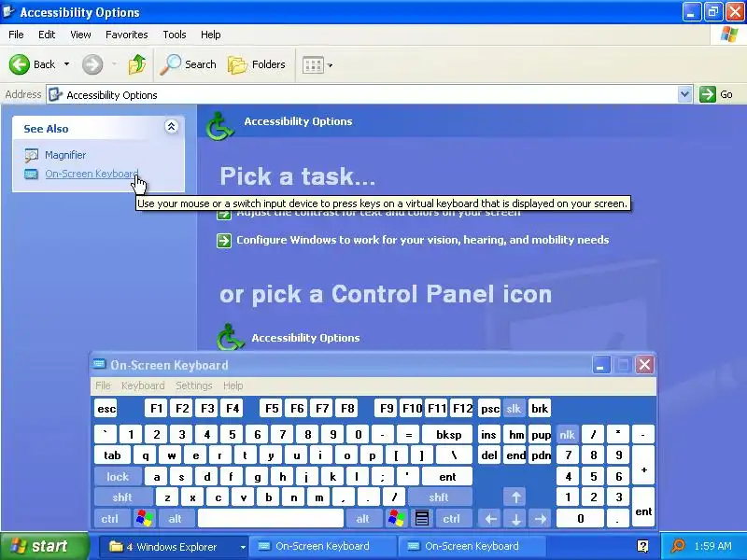Viewport: 747px width, 560px height.
Task: Click the green Go arrow button
Action: pos(708,94)
